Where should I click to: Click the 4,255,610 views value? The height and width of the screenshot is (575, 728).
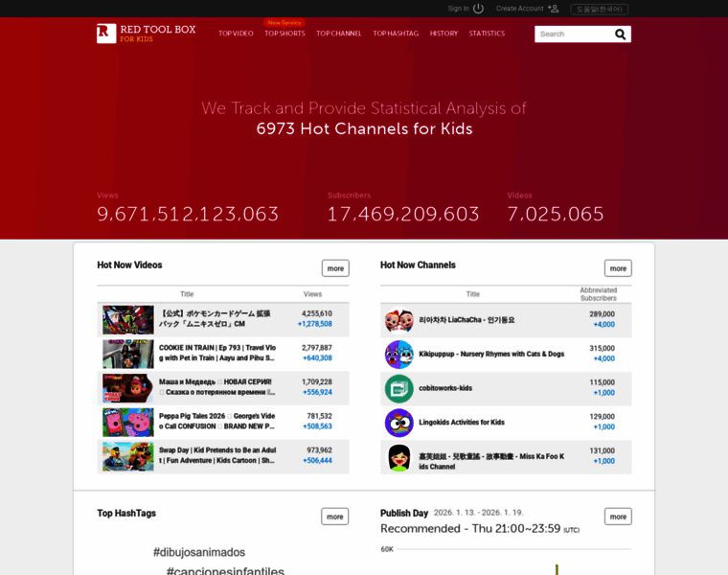click(317, 313)
